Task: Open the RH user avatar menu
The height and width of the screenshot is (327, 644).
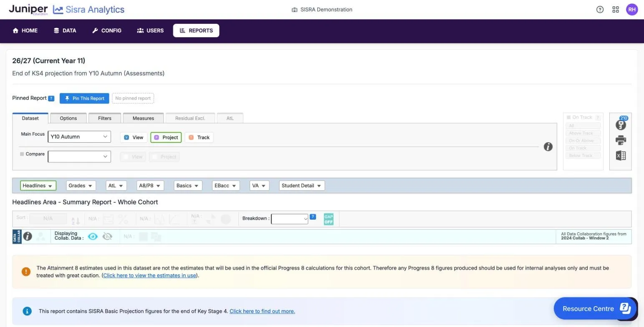Action: 632,10
